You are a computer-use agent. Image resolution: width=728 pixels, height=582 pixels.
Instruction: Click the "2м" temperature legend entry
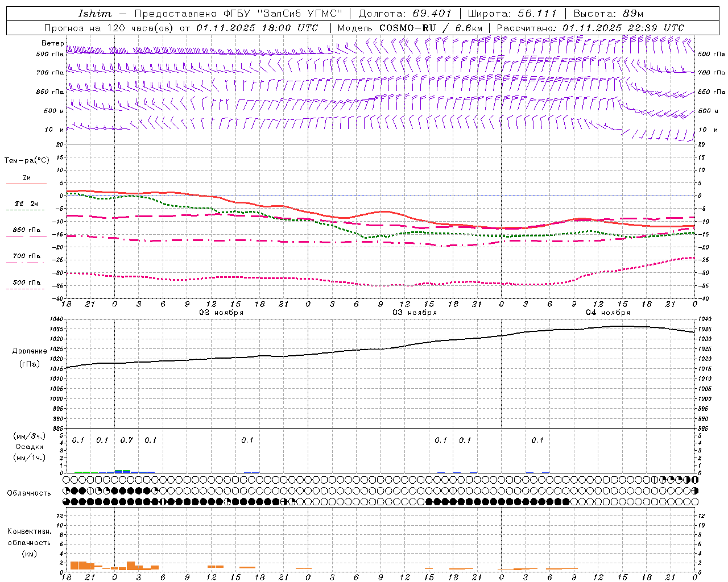click(27, 178)
